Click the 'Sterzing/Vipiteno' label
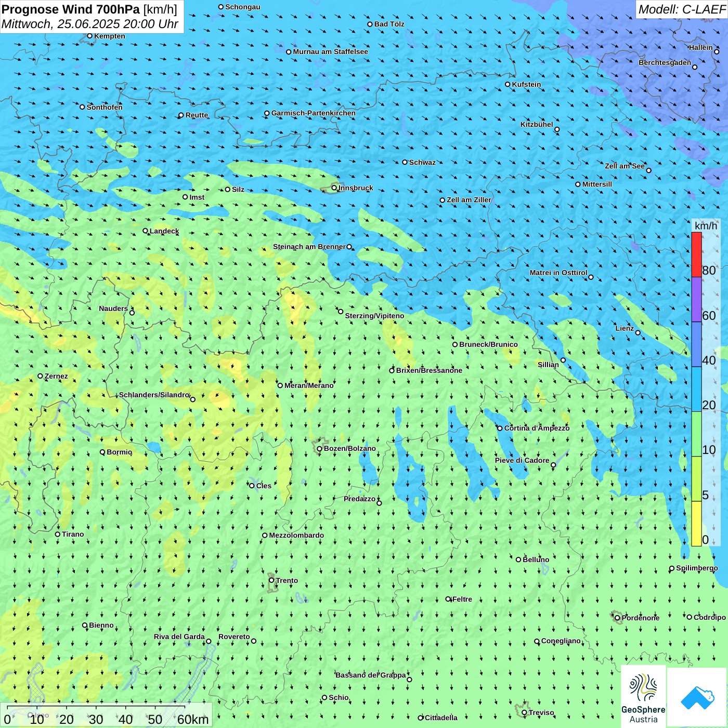The width and height of the screenshot is (728, 728). pos(374,316)
